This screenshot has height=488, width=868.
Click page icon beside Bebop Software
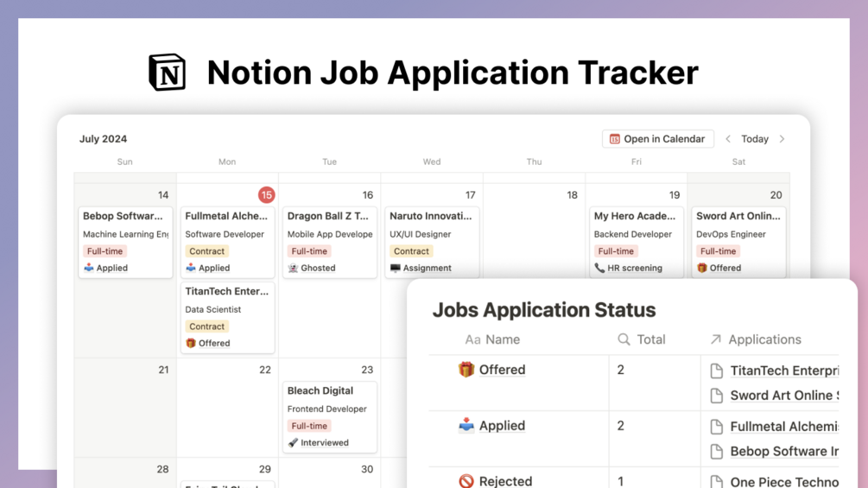[716, 452]
